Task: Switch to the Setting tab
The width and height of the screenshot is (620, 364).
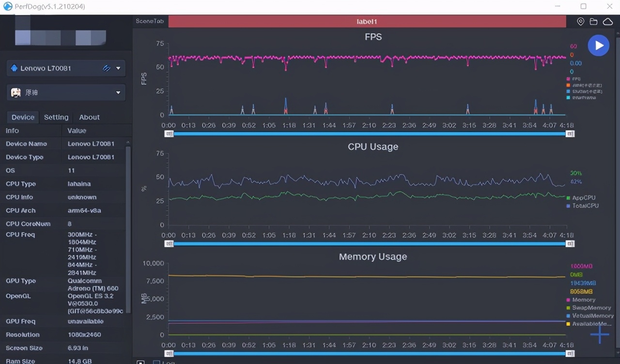Action: click(x=56, y=117)
